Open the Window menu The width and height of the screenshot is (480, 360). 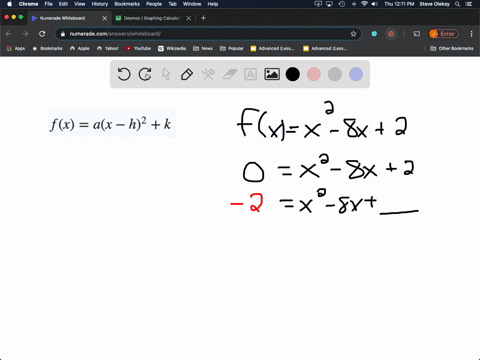tap(192, 4)
